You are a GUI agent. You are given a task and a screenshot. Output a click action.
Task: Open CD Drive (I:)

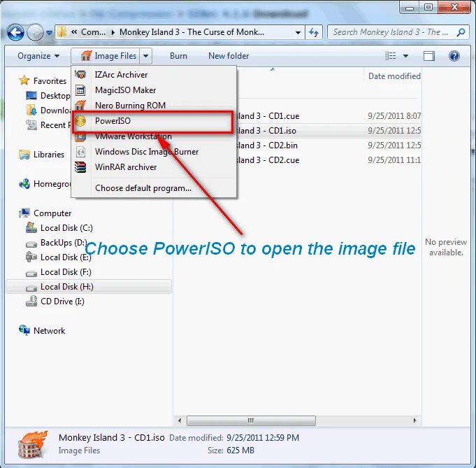coord(62,302)
